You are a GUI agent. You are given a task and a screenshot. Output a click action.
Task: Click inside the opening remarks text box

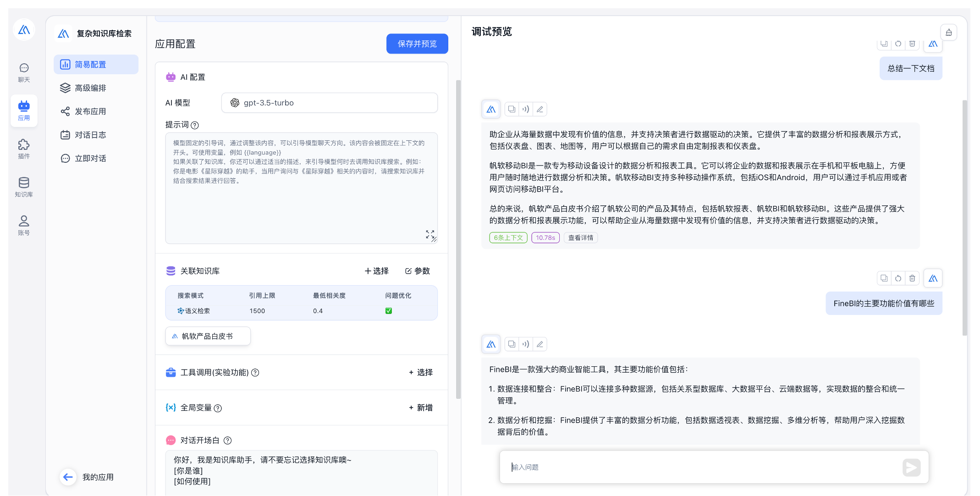point(301,472)
